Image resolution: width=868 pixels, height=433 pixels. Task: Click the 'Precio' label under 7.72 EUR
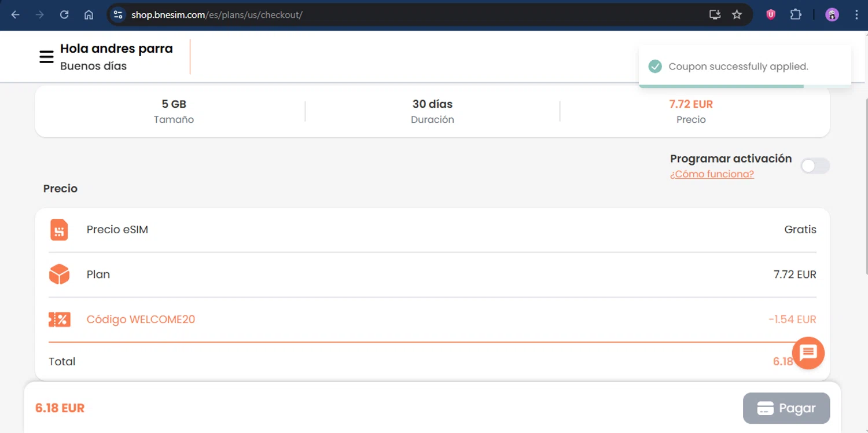click(x=691, y=120)
